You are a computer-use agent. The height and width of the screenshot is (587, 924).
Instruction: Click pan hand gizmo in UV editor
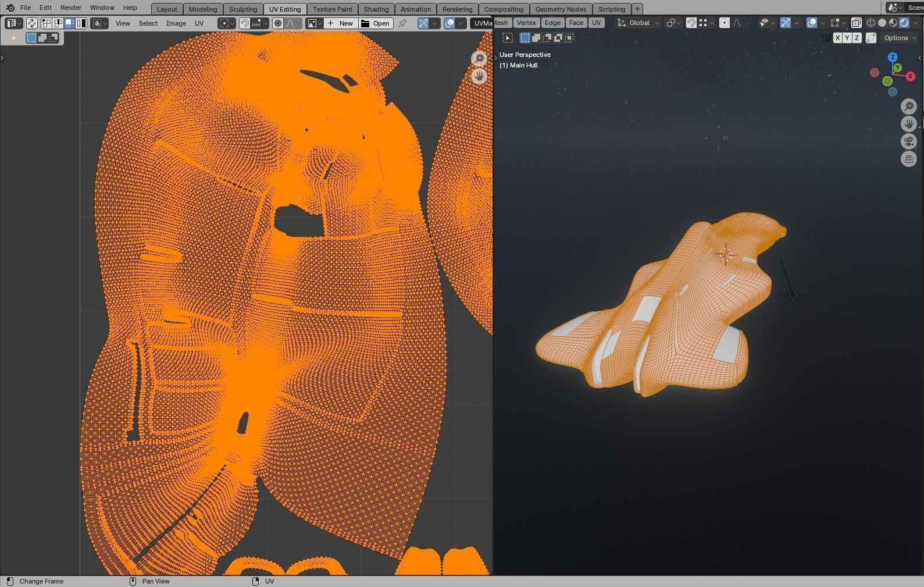(x=479, y=76)
